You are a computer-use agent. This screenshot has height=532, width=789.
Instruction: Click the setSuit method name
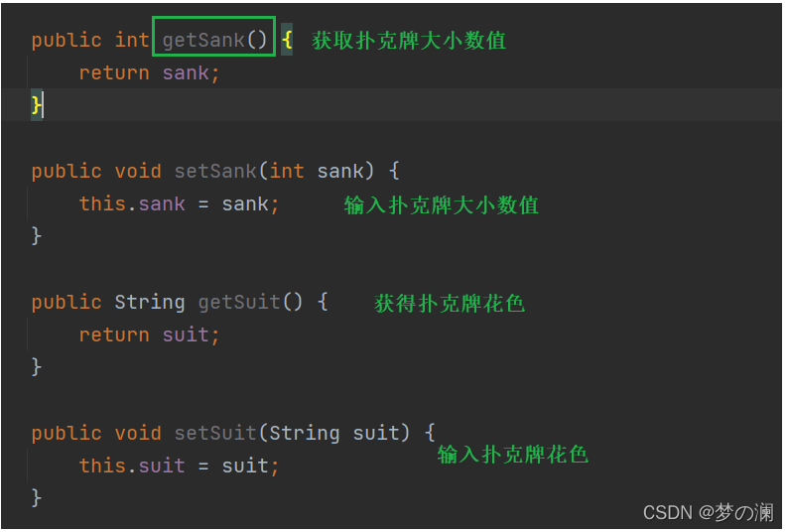pos(216,433)
